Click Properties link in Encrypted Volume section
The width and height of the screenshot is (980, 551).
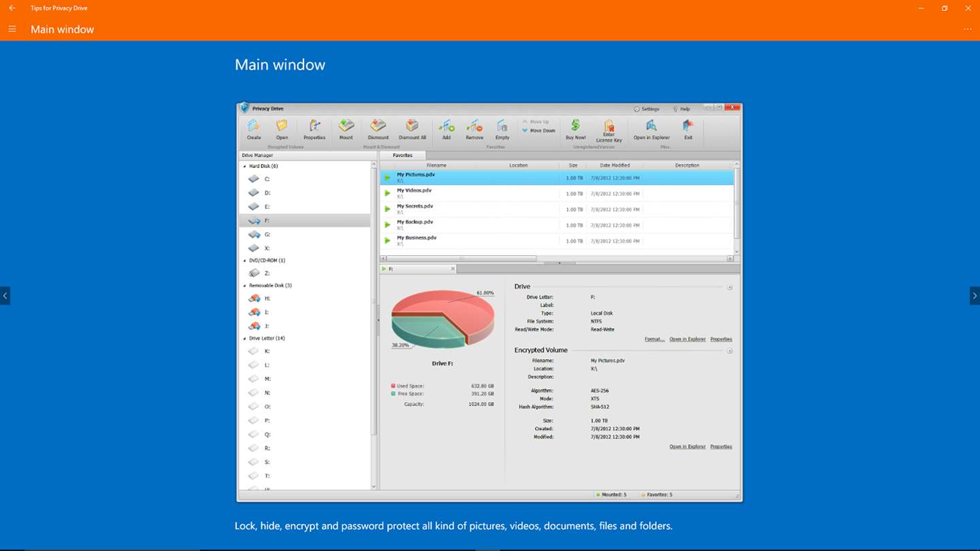pyautogui.click(x=721, y=447)
